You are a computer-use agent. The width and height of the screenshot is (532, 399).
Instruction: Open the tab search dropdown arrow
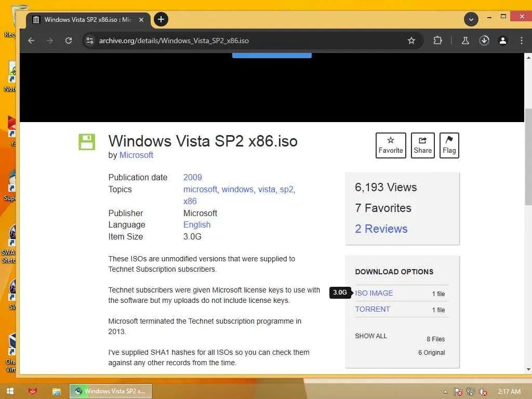(471, 19)
